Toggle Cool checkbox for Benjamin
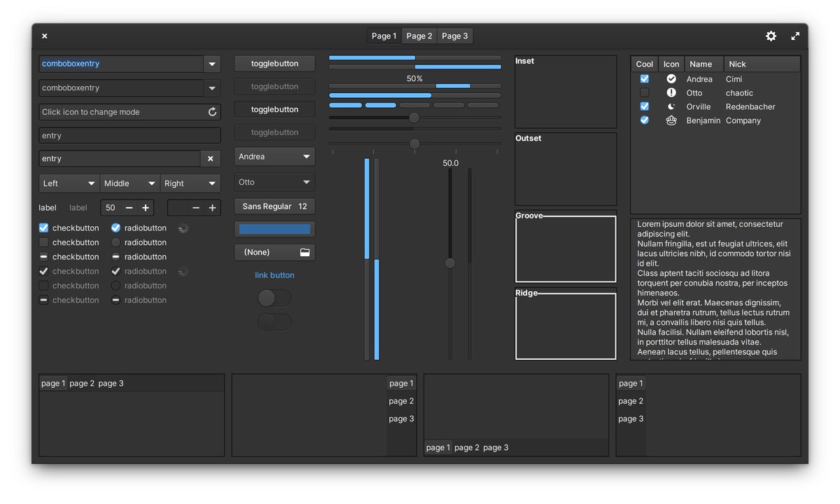 pyautogui.click(x=645, y=120)
